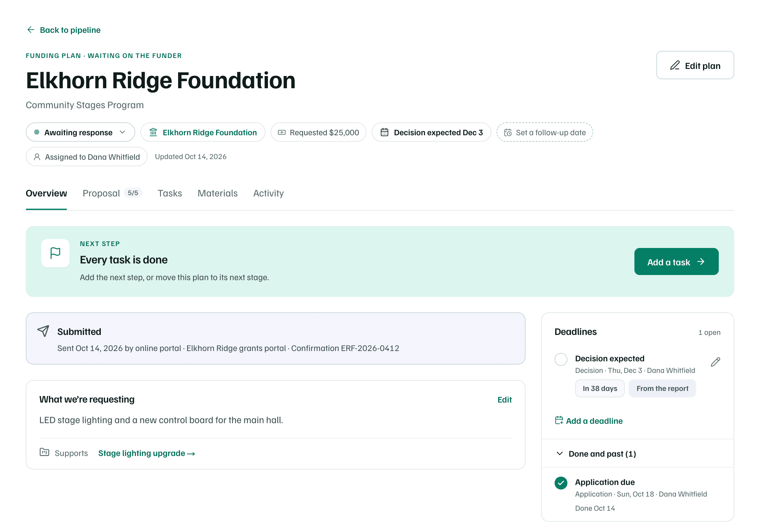The height and width of the screenshot is (532, 760).
Task: Switch to the Overview tab
Action: click(46, 193)
